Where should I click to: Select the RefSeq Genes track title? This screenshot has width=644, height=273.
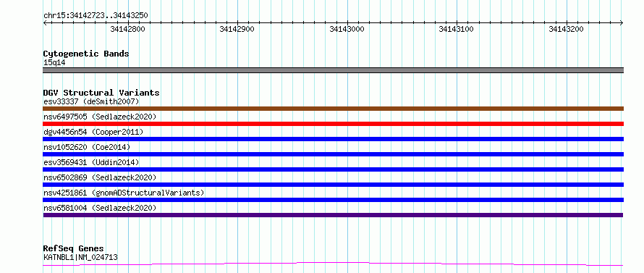[73, 249]
